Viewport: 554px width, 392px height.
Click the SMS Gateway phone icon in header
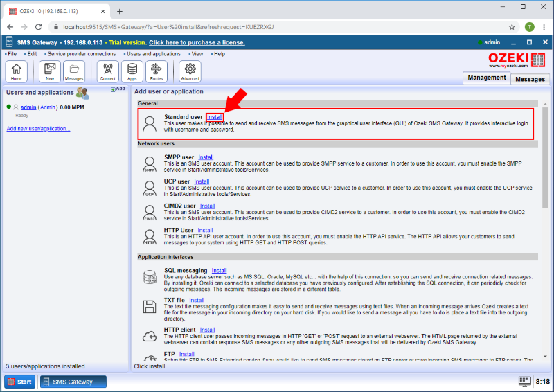coord(9,42)
